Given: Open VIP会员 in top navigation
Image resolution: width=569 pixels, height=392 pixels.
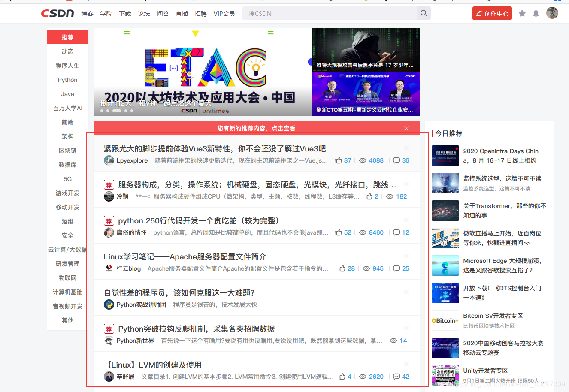Looking at the screenshot, I should pyautogui.click(x=224, y=14).
